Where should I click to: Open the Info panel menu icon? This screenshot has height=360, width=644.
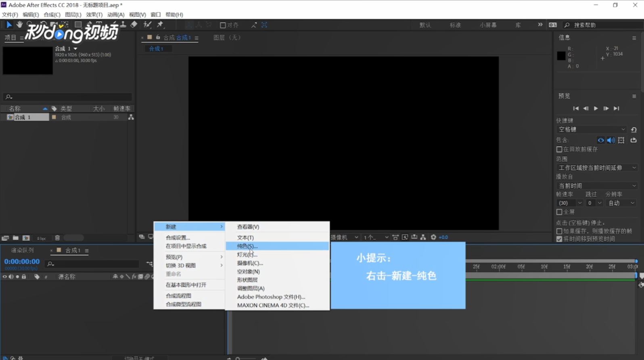pos(634,38)
